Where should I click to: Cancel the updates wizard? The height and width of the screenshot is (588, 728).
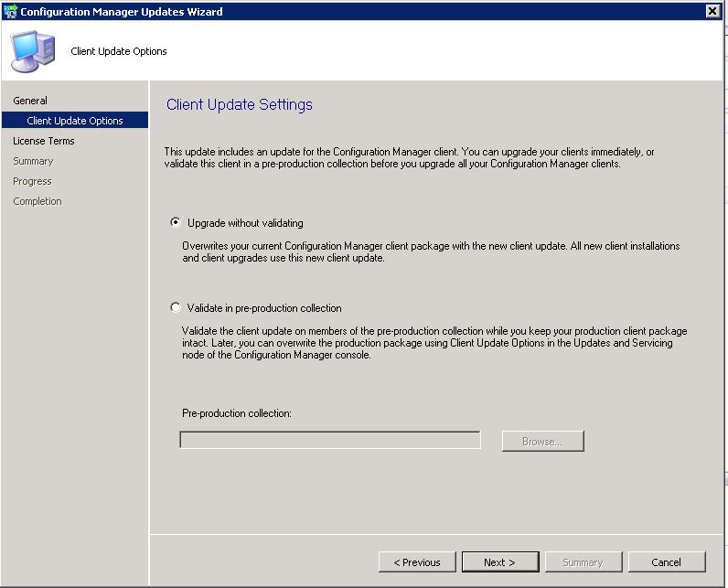666,562
